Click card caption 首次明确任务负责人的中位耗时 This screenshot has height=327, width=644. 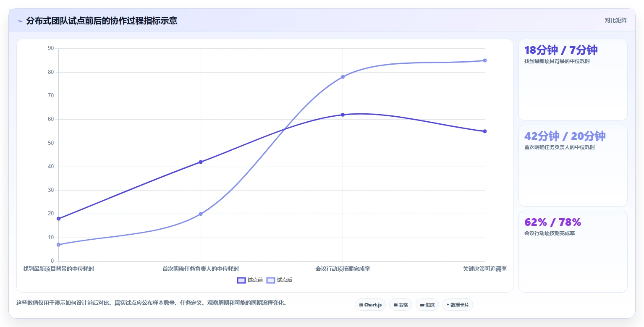(560, 147)
